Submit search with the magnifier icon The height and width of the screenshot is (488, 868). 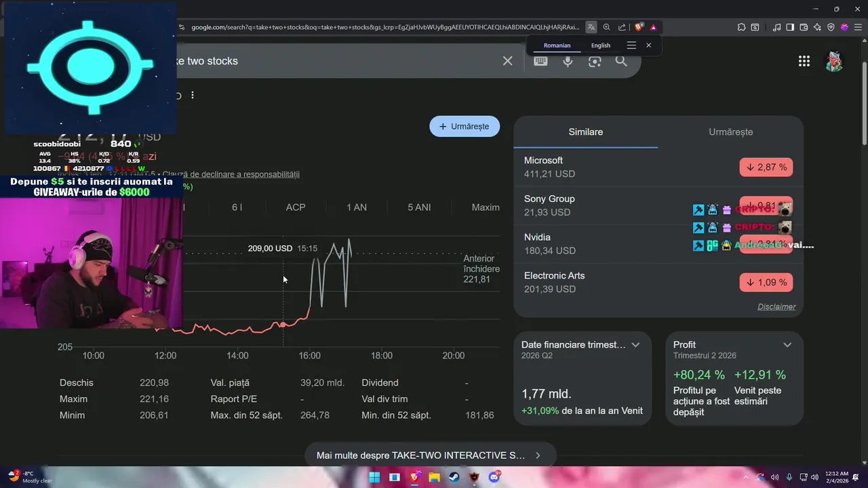(x=621, y=61)
